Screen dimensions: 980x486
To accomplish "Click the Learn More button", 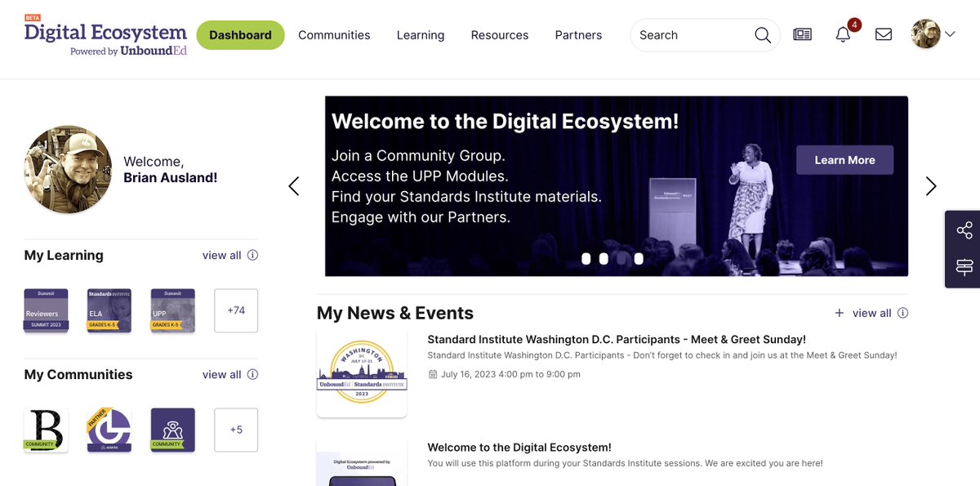I will pos(844,160).
